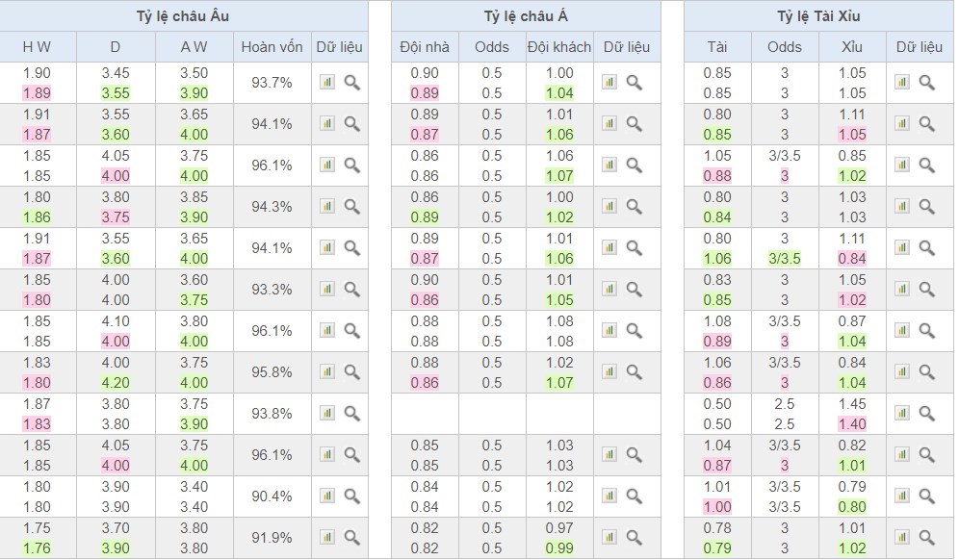Open the chart icon beside 95.8% payout

coord(327,372)
